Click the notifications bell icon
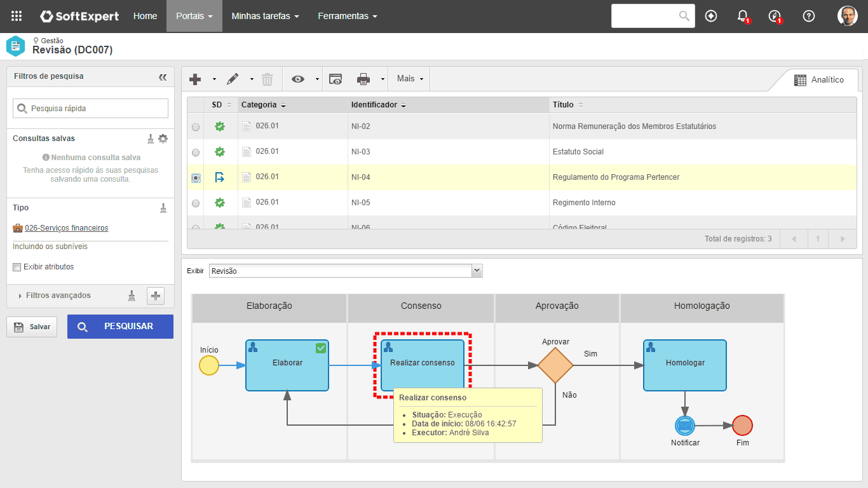This screenshot has width=868, height=488. [x=742, y=16]
